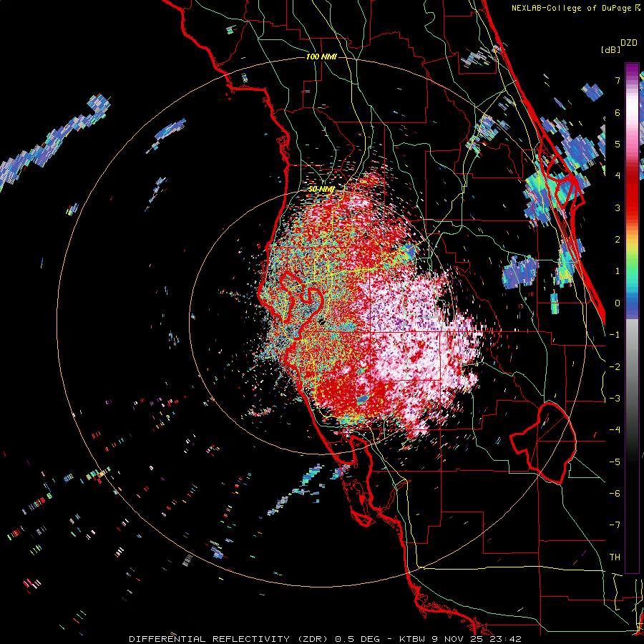Click the 3 value on color scale
Image resolution: width=644 pixels, height=644 pixels.
click(618, 208)
